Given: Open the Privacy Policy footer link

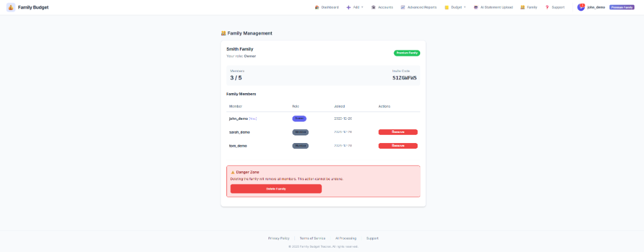Looking at the screenshot, I should [x=279, y=238].
